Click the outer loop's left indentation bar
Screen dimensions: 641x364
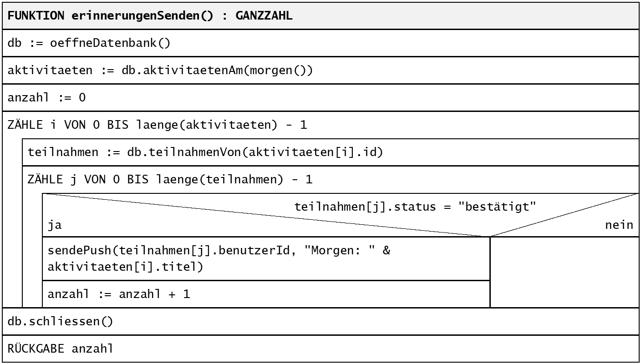click(12, 223)
